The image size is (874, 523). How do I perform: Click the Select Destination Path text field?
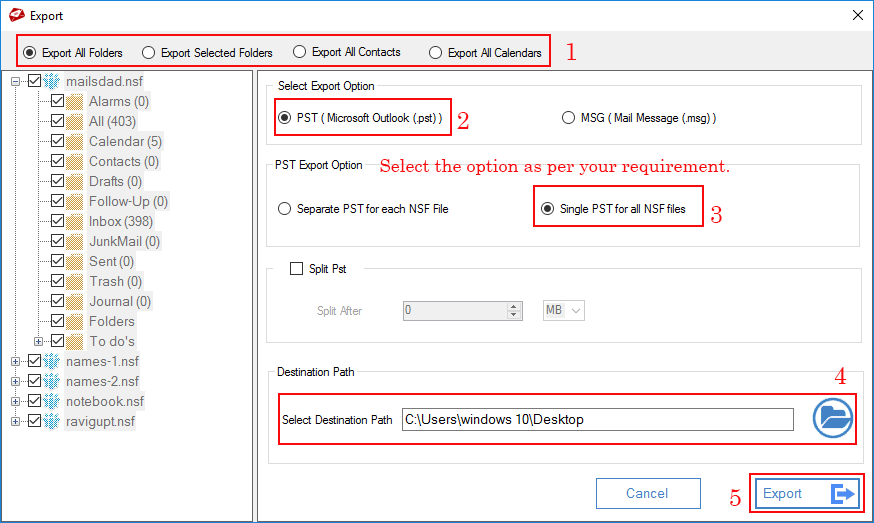pyautogui.click(x=597, y=419)
